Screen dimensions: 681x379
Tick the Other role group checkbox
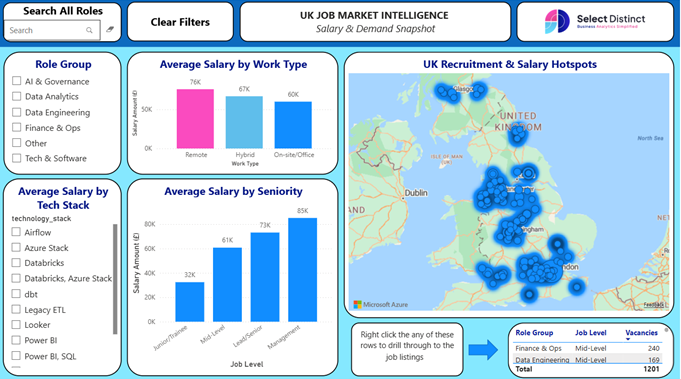17,142
